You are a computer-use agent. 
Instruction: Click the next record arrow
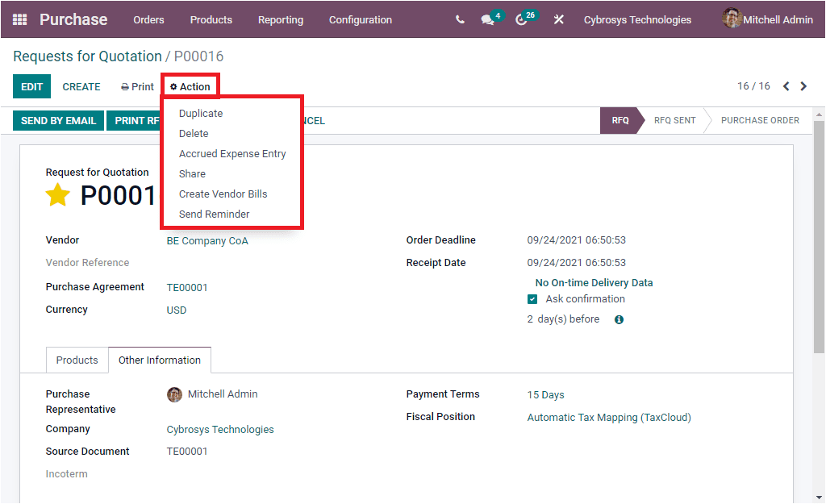coord(803,86)
